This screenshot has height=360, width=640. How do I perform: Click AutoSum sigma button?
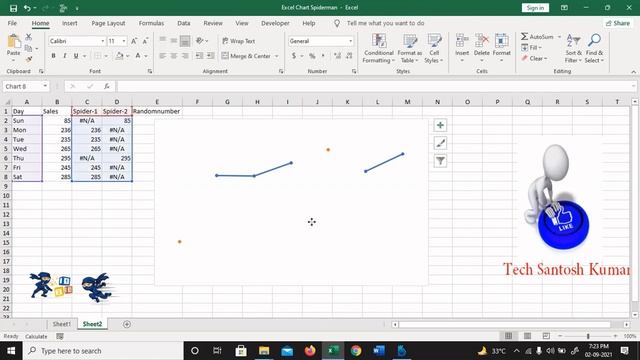click(537, 37)
